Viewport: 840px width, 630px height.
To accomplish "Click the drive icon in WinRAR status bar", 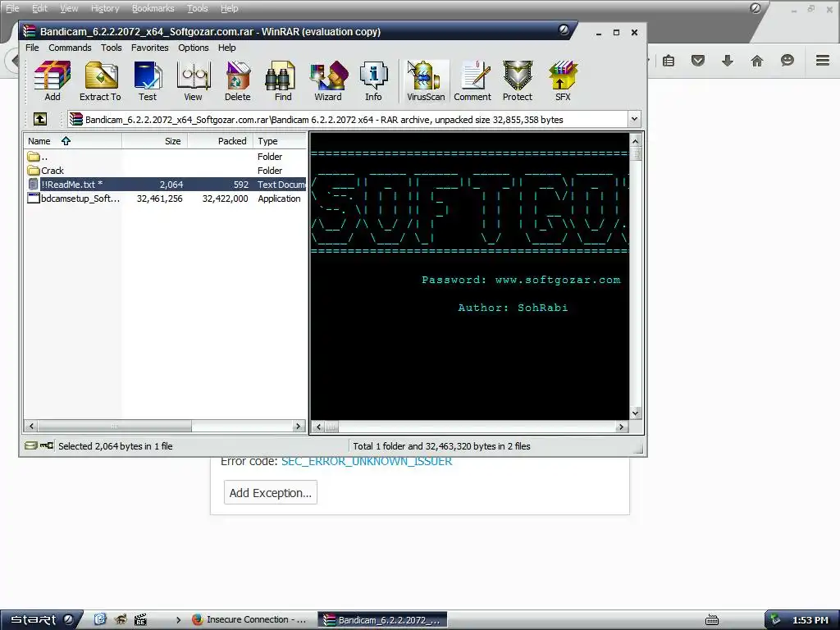I will [30, 445].
